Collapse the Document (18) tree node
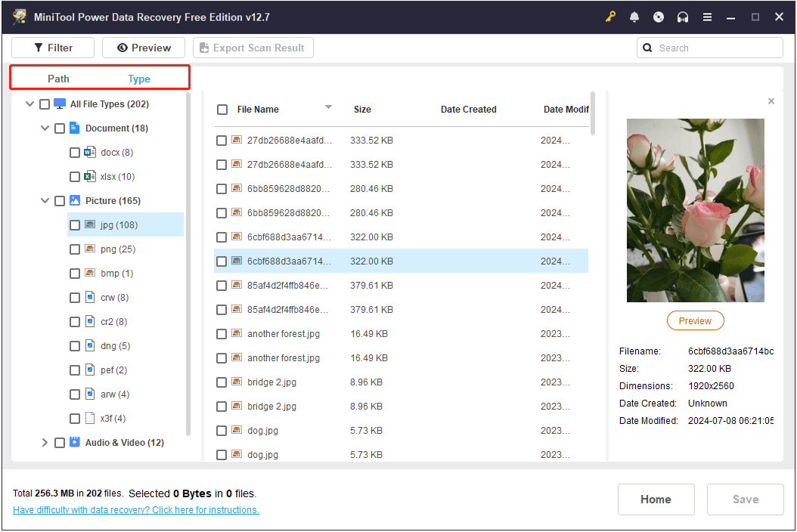This screenshot has height=532, width=797. 45,128
